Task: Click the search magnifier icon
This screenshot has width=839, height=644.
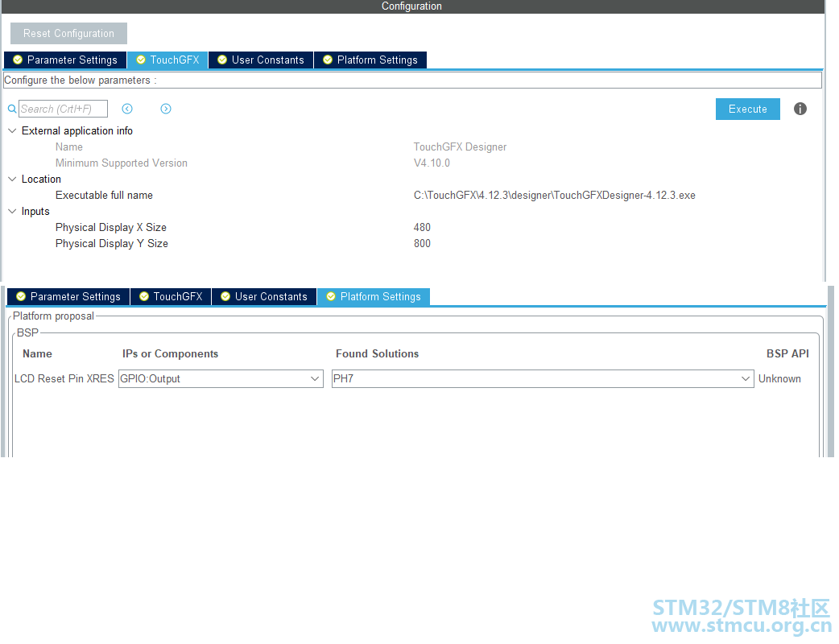Action: pos(12,109)
